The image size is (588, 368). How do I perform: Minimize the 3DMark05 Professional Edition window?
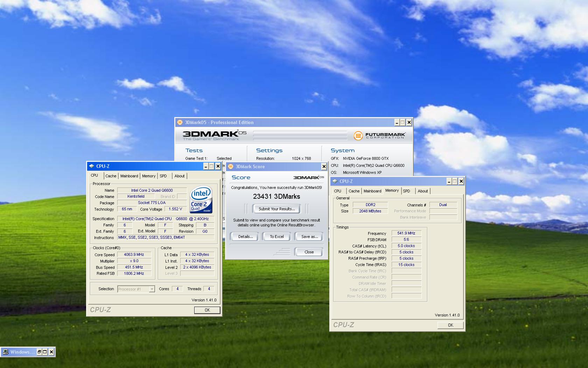coord(397,122)
